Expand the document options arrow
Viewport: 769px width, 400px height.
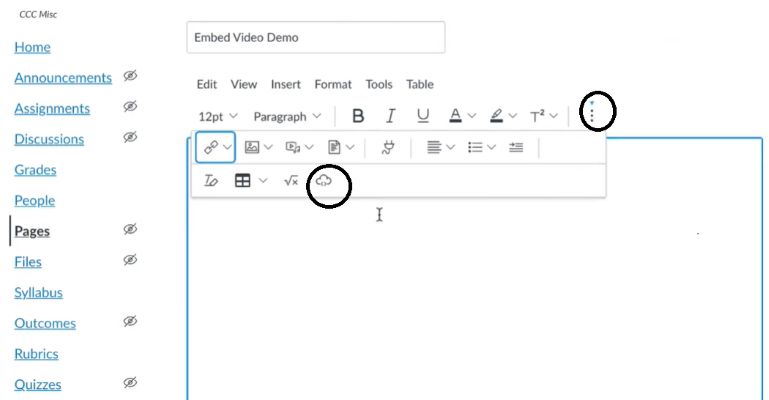pyautogui.click(x=350, y=147)
